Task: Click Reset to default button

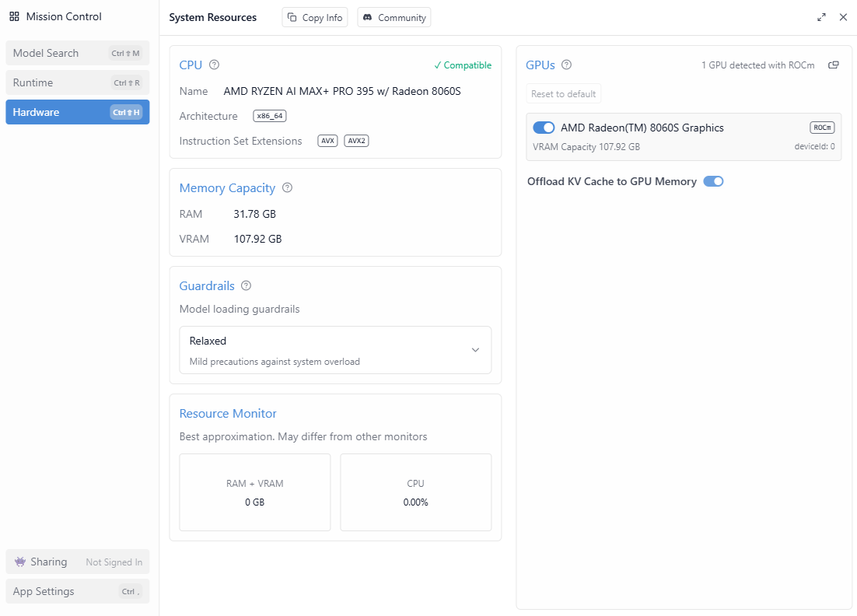Action: pyautogui.click(x=564, y=94)
